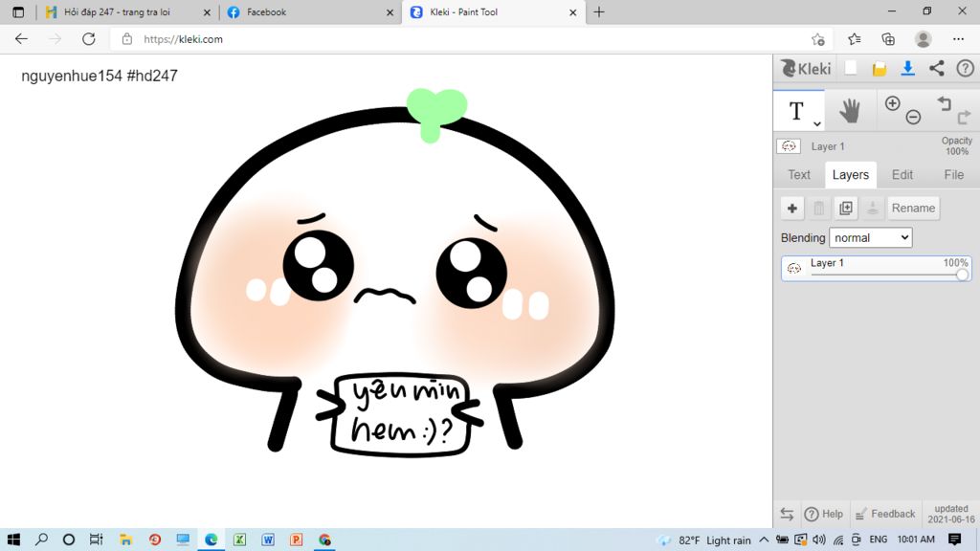View site information via the lock icon
The height and width of the screenshot is (551, 980).
pos(127,38)
